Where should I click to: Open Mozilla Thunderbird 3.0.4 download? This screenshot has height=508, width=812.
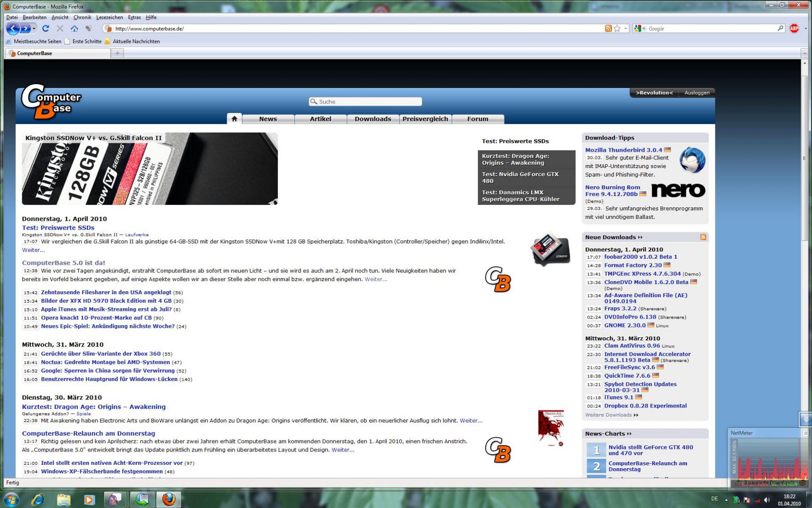pos(624,150)
